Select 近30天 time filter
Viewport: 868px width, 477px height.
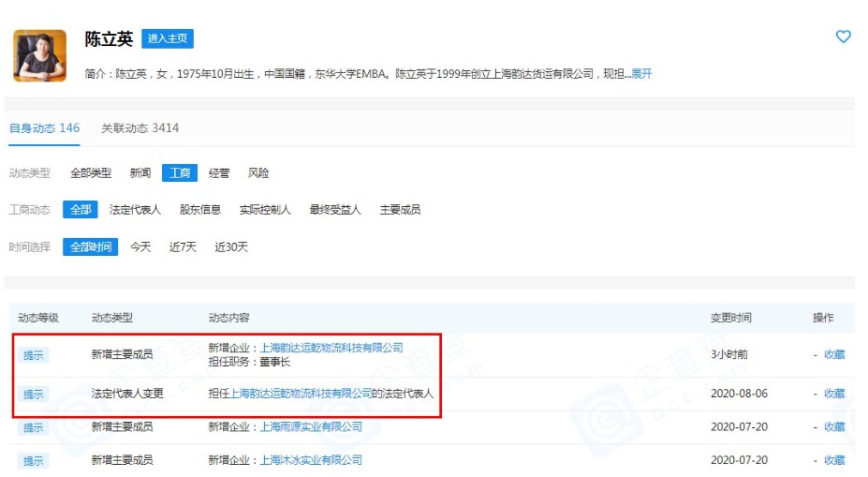click(x=231, y=247)
